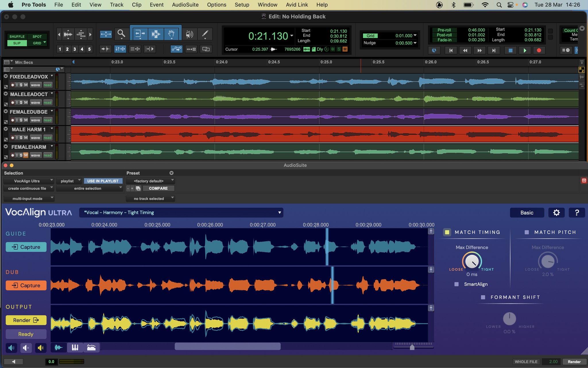
Task: Click the yellow Render output button
Action: [x=26, y=320]
